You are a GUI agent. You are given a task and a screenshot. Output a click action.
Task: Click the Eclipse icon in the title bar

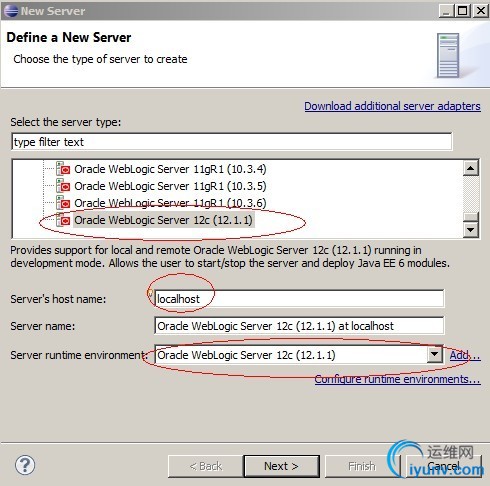click(11, 11)
